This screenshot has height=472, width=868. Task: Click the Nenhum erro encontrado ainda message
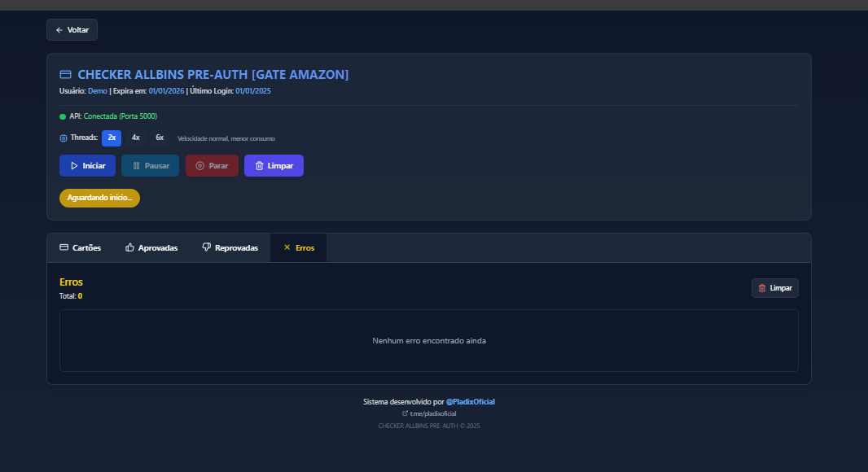[429, 341]
